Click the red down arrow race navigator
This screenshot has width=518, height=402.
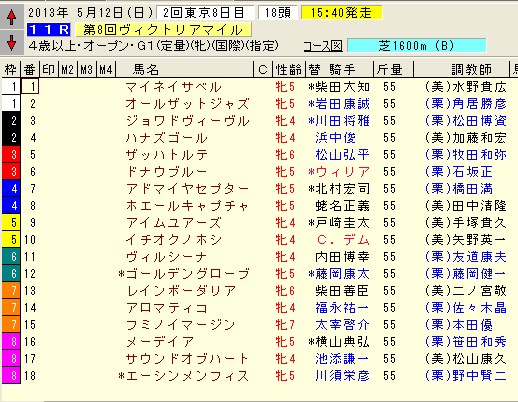(11, 42)
